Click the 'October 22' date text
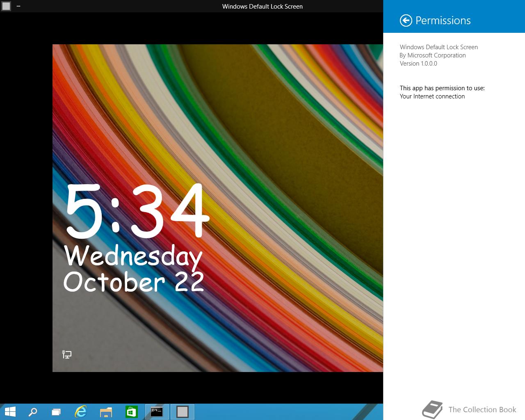Viewport: 525px width, 420px height. tap(134, 282)
